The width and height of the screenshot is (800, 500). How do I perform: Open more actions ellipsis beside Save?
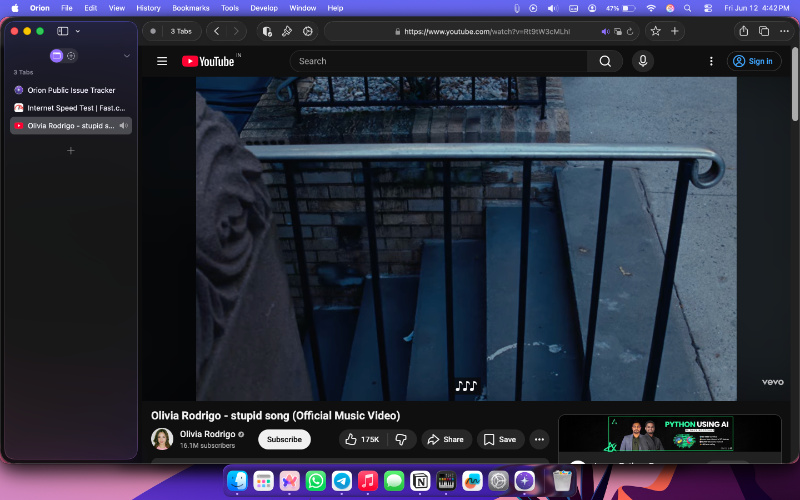539,439
